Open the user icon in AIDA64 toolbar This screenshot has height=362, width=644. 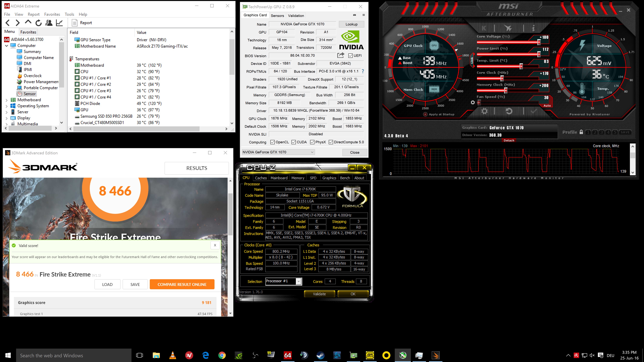[x=49, y=23]
